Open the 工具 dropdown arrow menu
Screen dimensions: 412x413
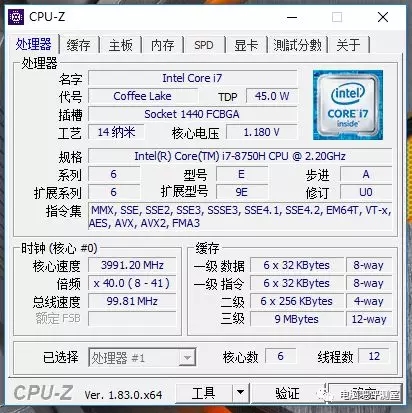click(240, 392)
